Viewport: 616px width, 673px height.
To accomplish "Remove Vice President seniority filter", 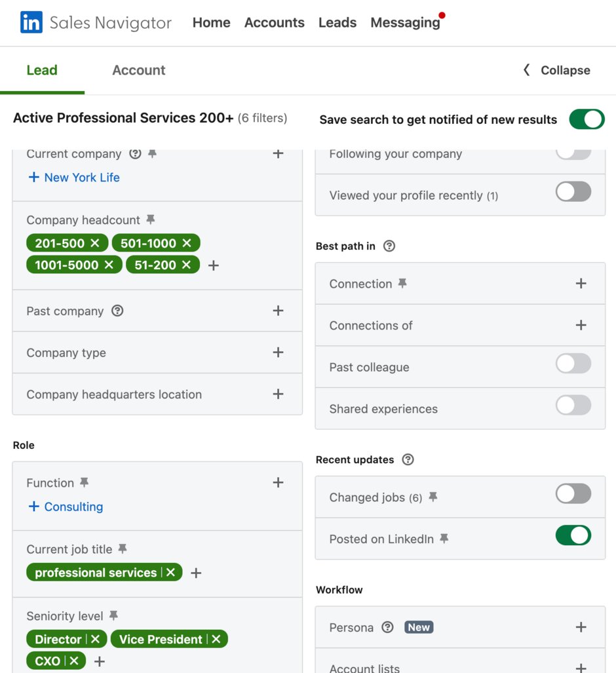I will click(216, 639).
